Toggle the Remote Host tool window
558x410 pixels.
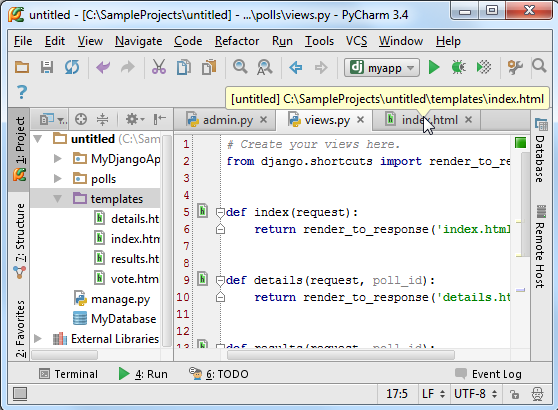click(541, 246)
